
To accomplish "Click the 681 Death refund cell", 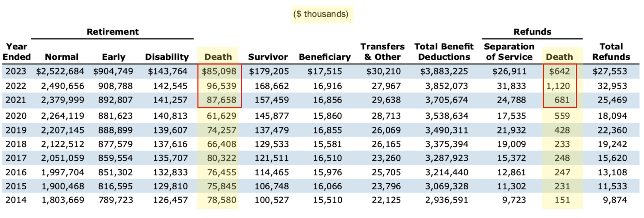I will point(562,100).
